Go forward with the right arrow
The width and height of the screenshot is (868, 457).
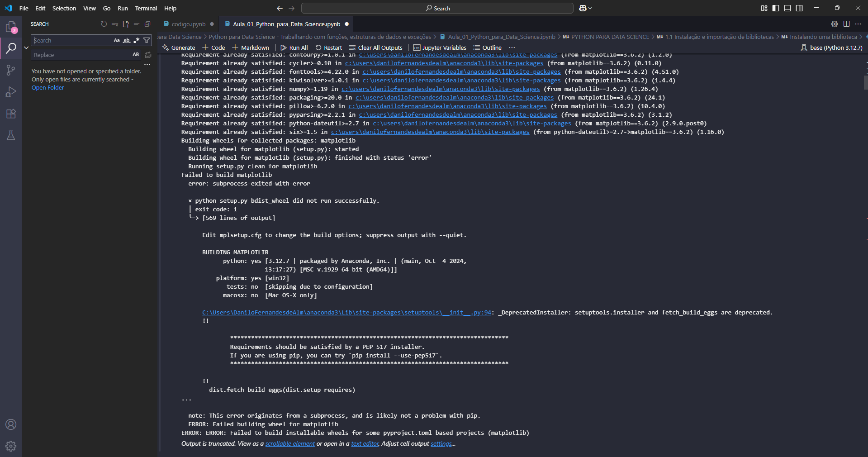pos(291,8)
